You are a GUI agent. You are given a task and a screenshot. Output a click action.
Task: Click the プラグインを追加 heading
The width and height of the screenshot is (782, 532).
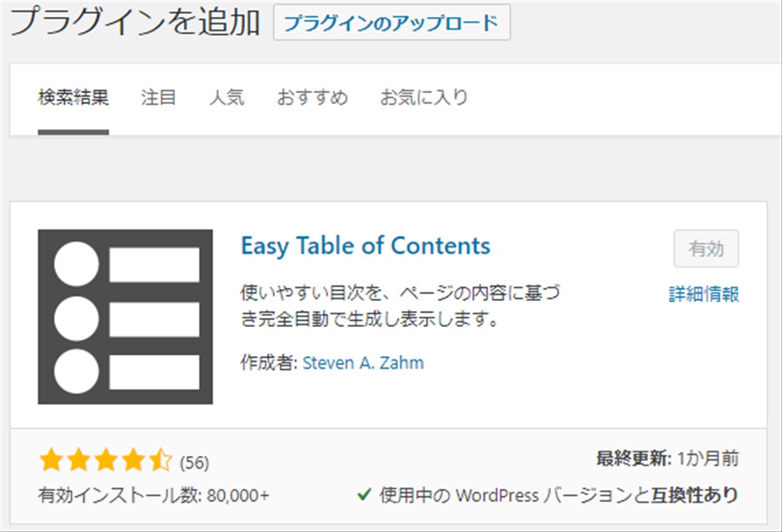pos(135,22)
